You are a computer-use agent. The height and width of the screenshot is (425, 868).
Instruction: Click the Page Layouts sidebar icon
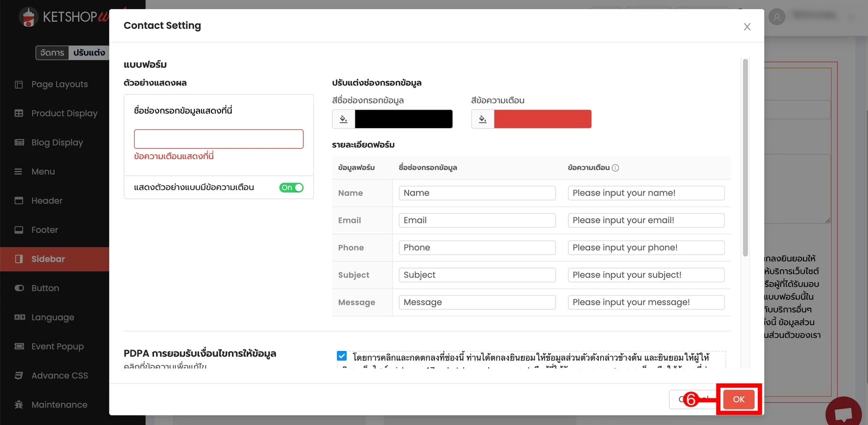click(19, 84)
